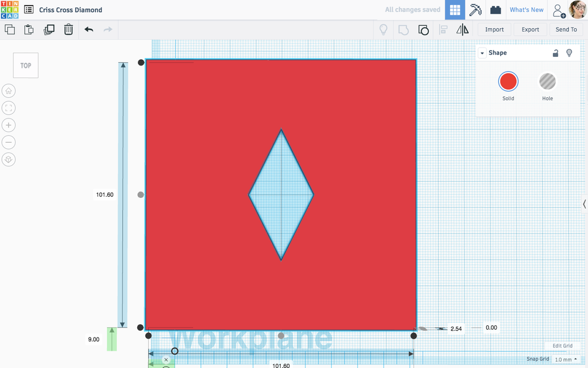Open the Bricks mode

(x=496, y=10)
